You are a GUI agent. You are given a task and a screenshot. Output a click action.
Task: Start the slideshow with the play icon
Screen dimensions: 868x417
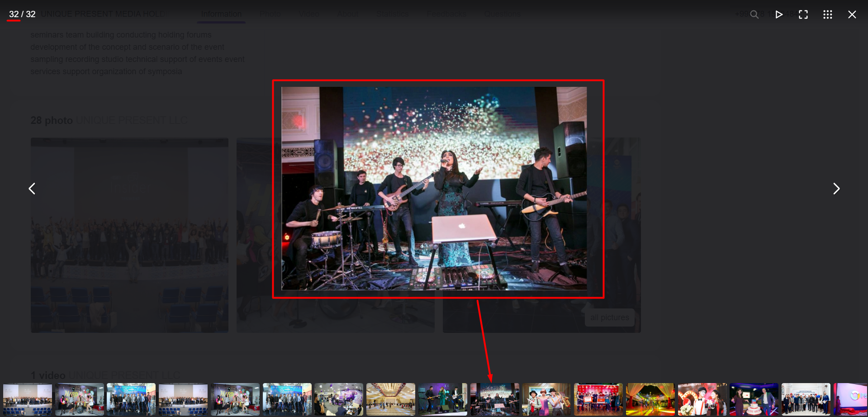click(779, 14)
